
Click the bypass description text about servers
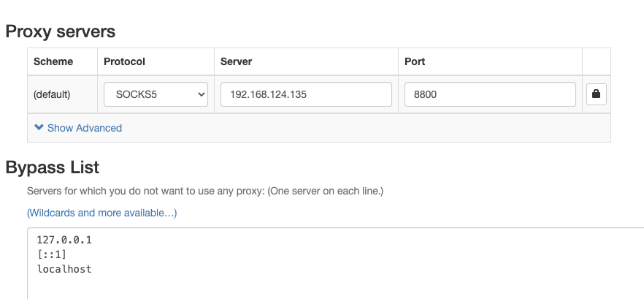click(204, 191)
